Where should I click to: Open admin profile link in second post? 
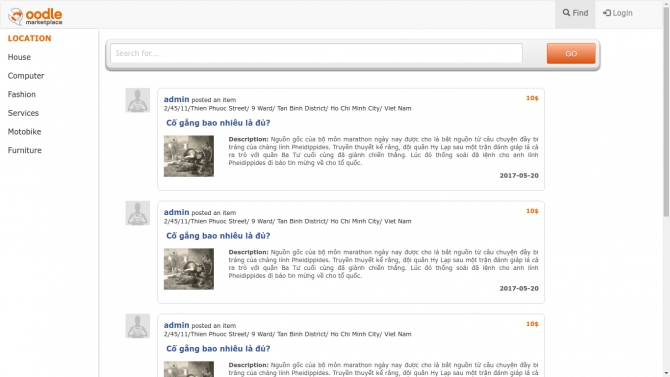click(x=176, y=212)
